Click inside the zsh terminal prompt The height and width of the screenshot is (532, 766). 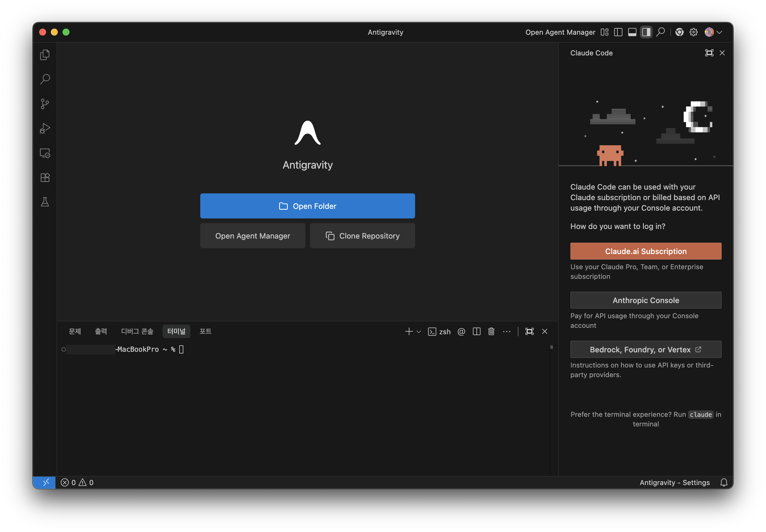click(x=182, y=349)
